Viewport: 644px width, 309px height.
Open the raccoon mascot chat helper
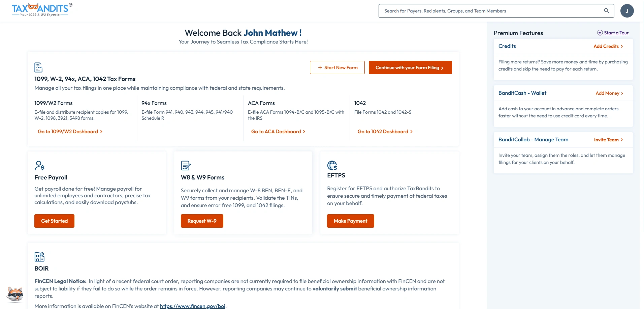(15, 294)
